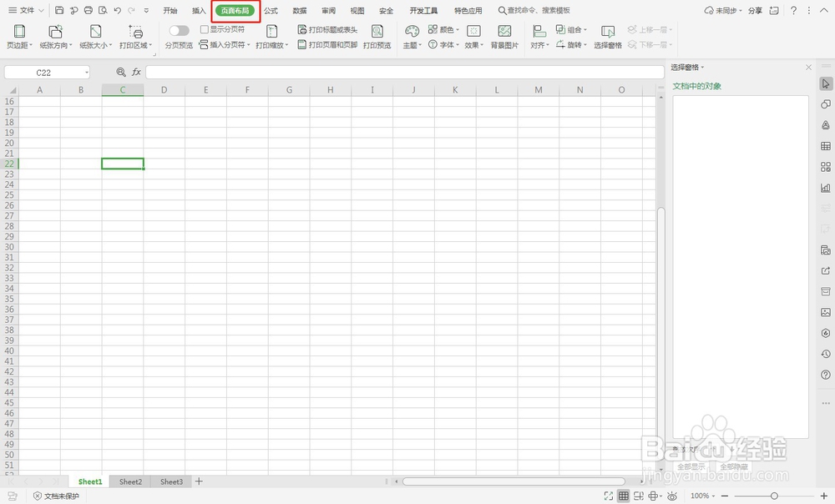Add a new sheet with plus button
The image size is (835, 504).
click(199, 481)
